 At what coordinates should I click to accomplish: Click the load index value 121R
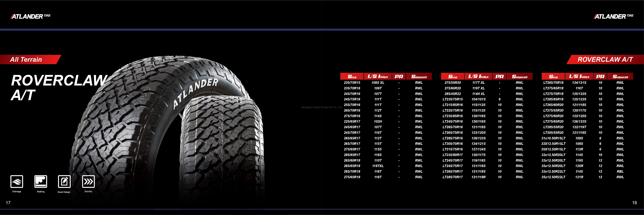pyautogui.click(x=579, y=177)
